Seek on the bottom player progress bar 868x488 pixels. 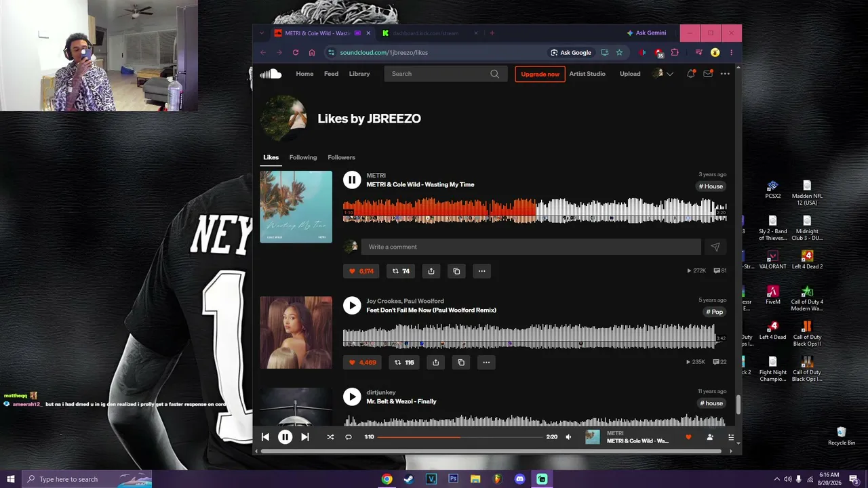click(460, 437)
